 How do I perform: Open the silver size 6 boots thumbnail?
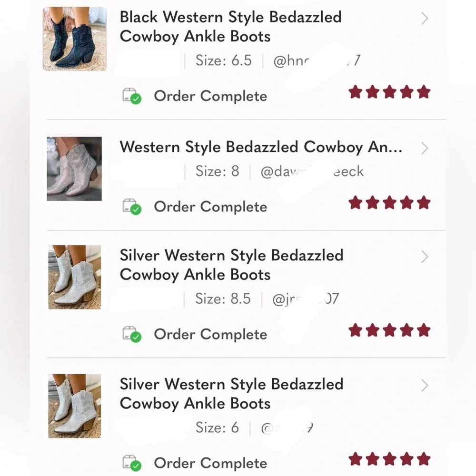click(75, 406)
